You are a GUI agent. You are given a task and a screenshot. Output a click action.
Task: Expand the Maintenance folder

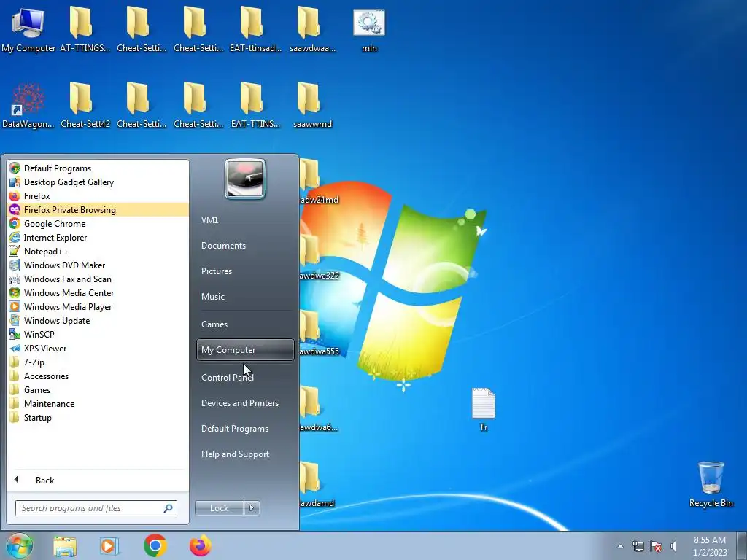tap(98, 404)
